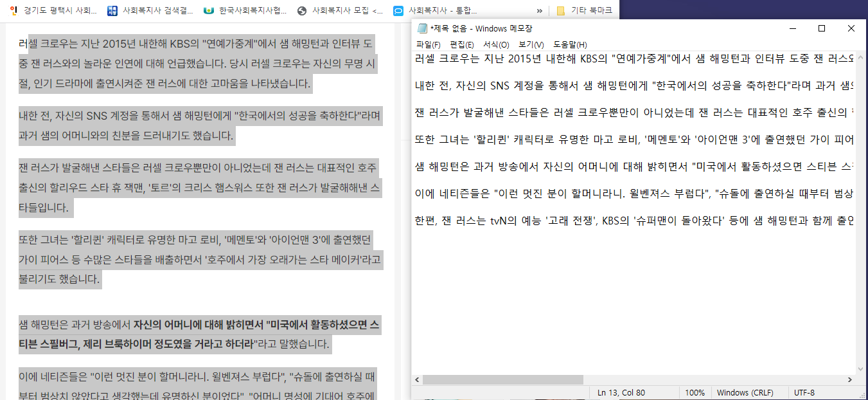Click Notepad line starting 내한 전, 자신의 SNS
Screen dimensions: 868x400
tap(635, 87)
